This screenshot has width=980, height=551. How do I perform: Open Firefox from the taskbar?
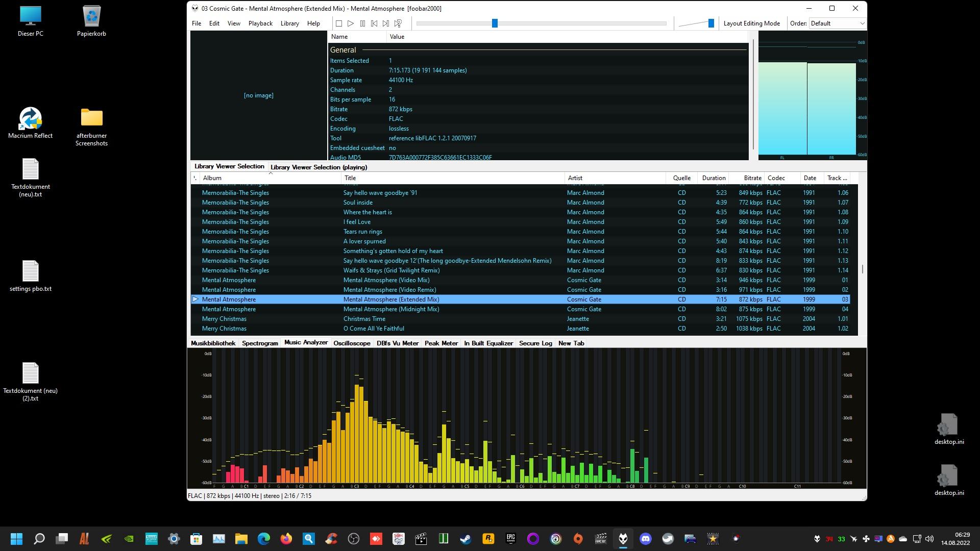pos(286,539)
